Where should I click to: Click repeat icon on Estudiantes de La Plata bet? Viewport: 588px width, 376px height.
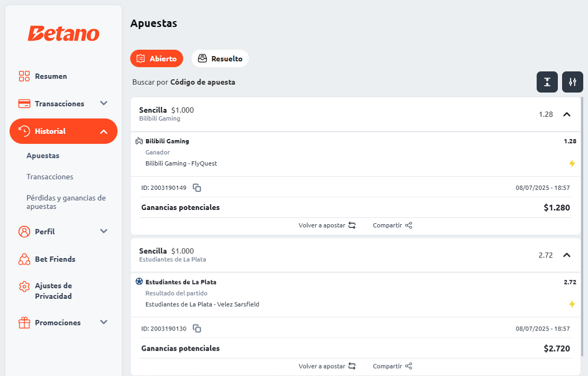(352, 366)
